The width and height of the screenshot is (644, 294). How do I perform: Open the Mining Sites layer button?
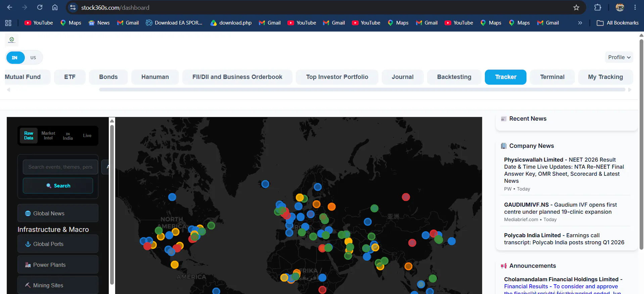tap(58, 285)
